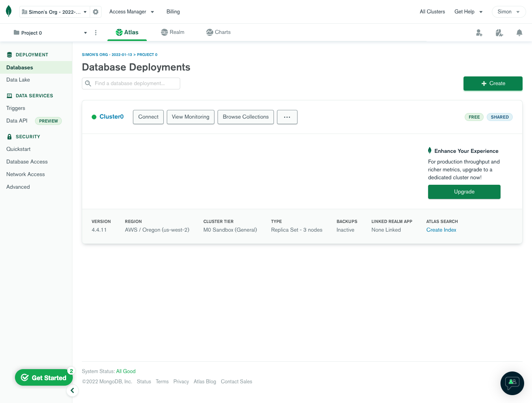The height and width of the screenshot is (403, 532).
Task: Click the M0 Sandbox (General) tier text
Action: (x=230, y=230)
